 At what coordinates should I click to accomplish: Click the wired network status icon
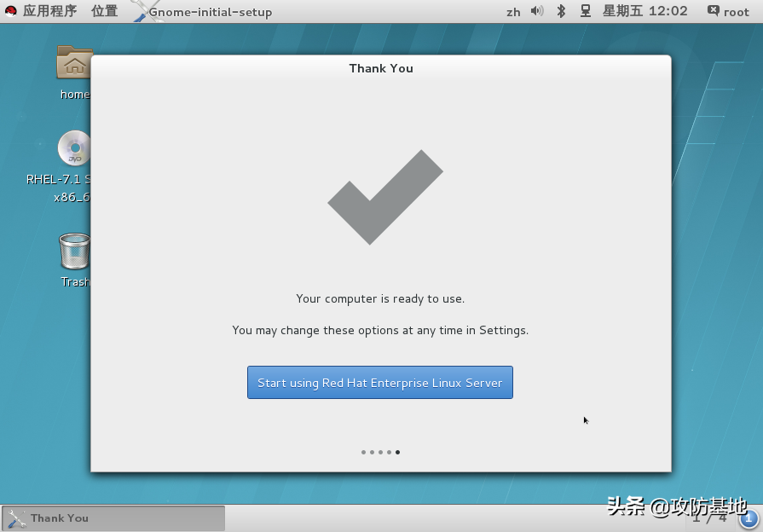[x=586, y=11]
